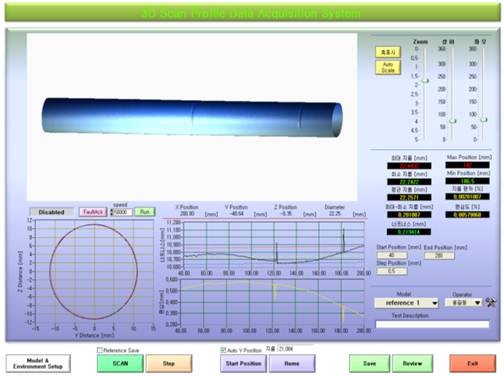504x376 pixels.
Task: Click the orange Stop button
Action: [x=169, y=363]
